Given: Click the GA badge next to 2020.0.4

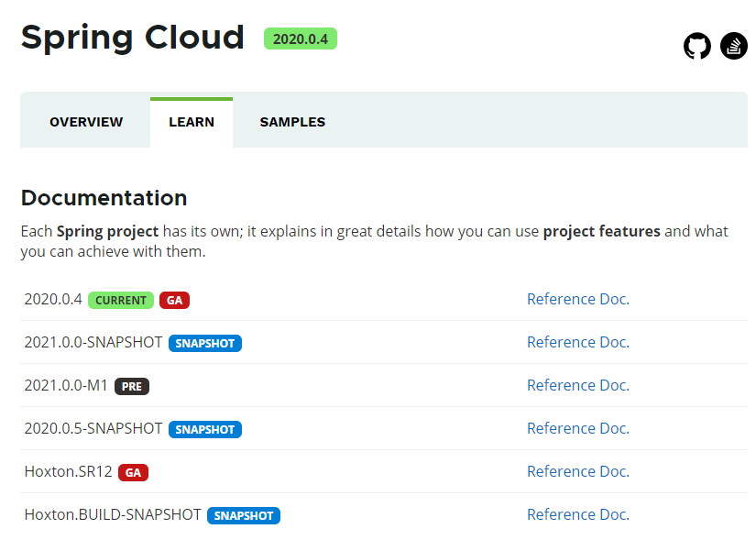Looking at the screenshot, I should pos(174,300).
